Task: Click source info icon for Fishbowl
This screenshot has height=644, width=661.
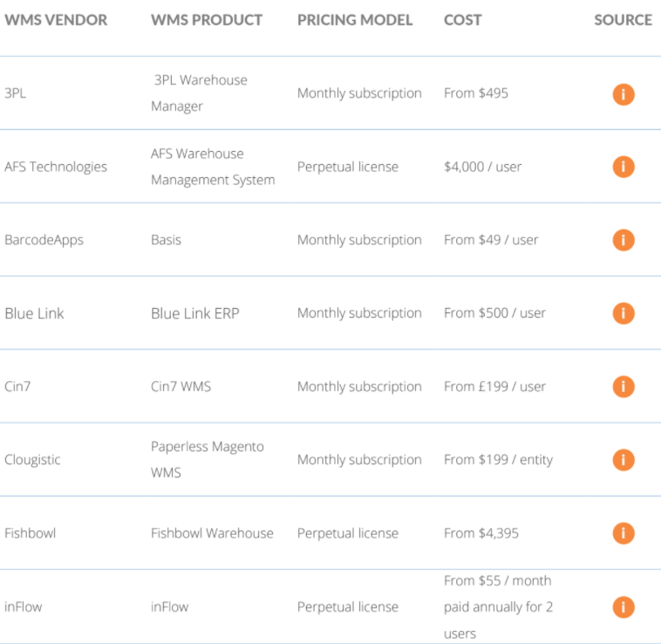Action: [x=623, y=533]
